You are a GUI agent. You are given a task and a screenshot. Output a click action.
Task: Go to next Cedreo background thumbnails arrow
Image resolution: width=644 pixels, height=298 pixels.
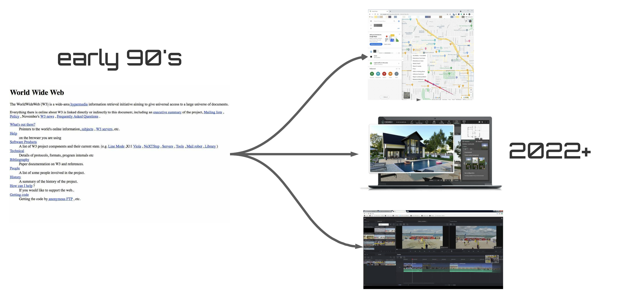486,163
